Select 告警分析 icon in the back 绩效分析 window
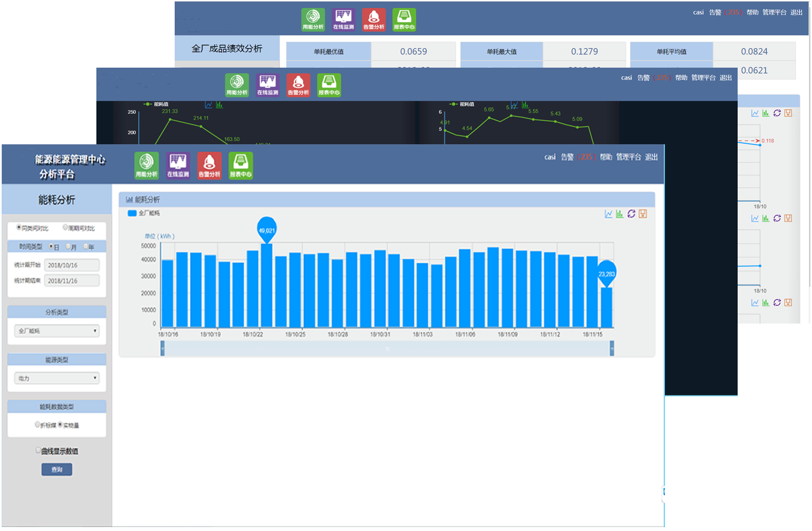This screenshot has height=531, width=812. pos(374,20)
